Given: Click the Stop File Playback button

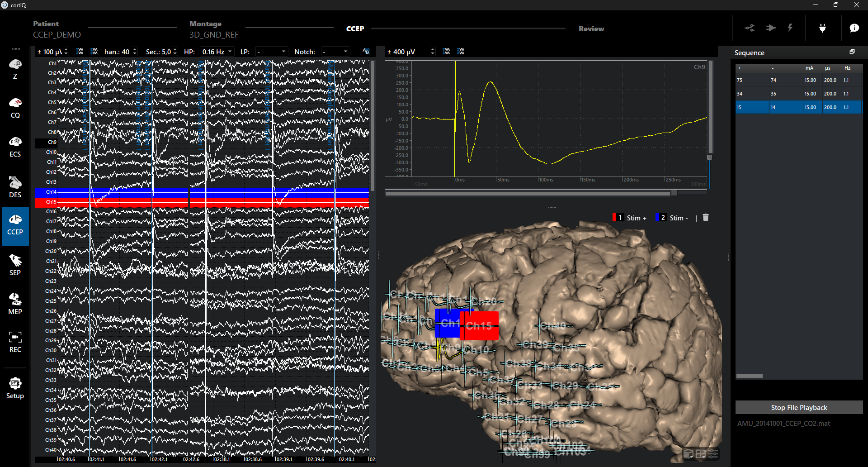Looking at the screenshot, I should click(798, 407).
